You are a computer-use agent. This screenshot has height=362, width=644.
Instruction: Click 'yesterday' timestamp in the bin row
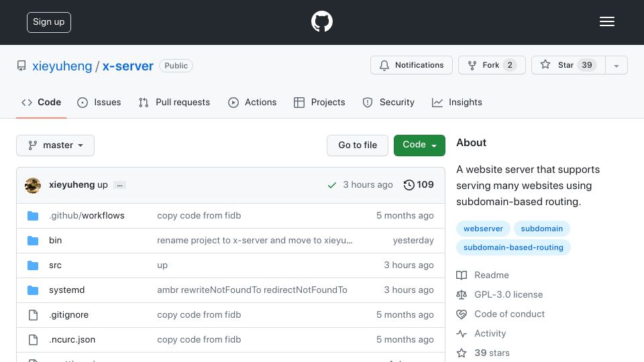pyautogui.click(x=413, y=241)
